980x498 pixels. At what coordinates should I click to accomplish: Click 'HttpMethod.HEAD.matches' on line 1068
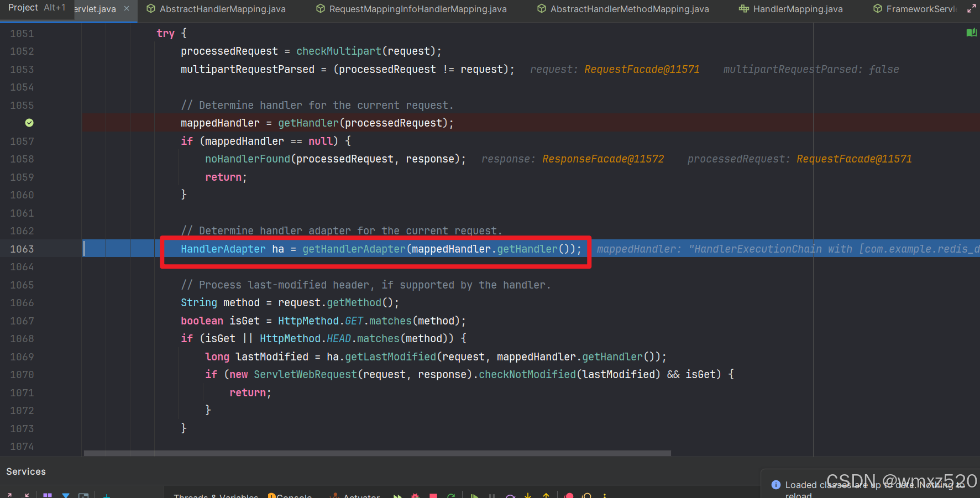[x=329, y=339]
